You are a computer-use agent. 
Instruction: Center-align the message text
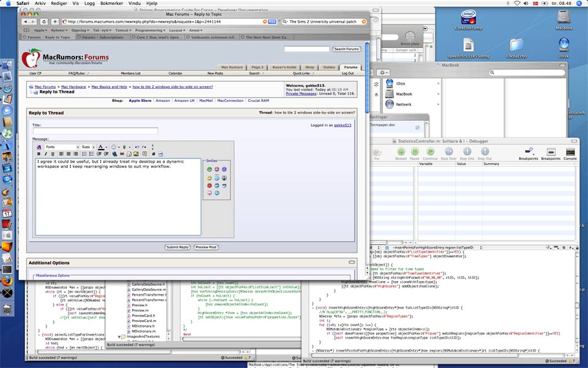pyautogui.click(x=68, y=154)
